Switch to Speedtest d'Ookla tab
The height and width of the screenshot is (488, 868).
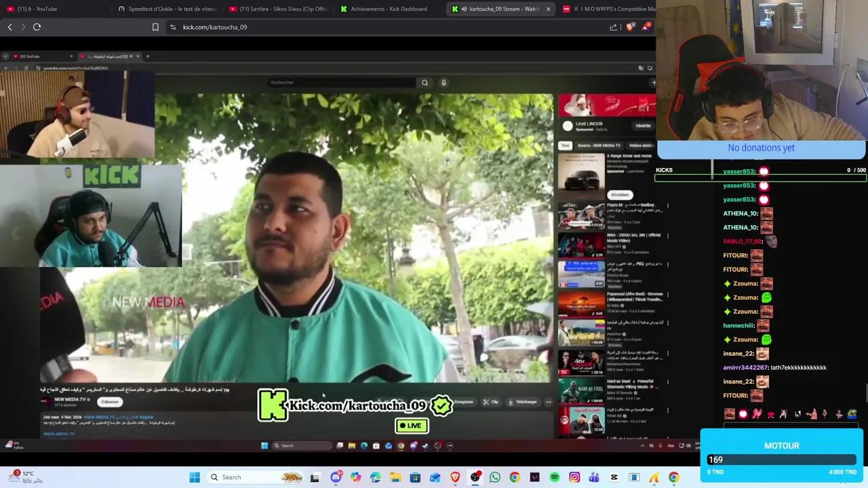(166, 9)
